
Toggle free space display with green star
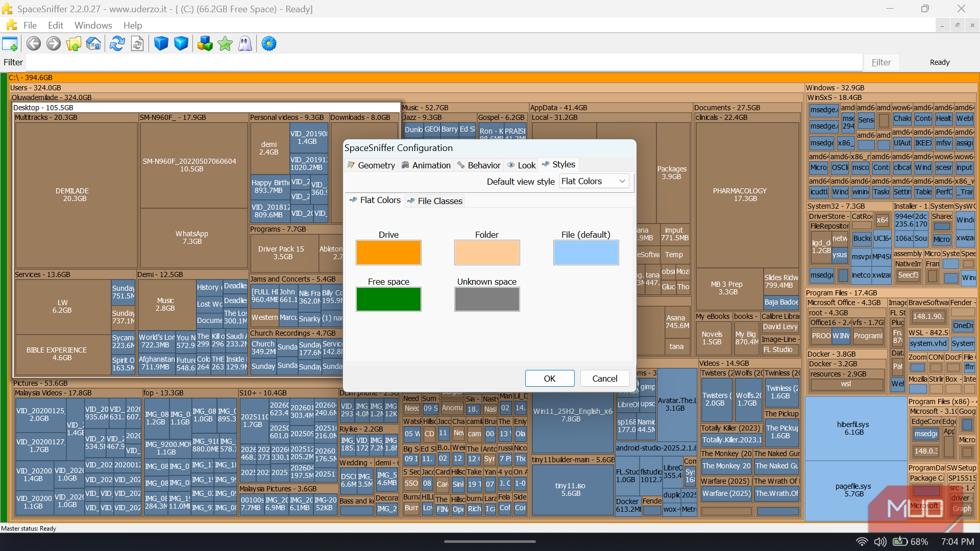coord(225,44)
